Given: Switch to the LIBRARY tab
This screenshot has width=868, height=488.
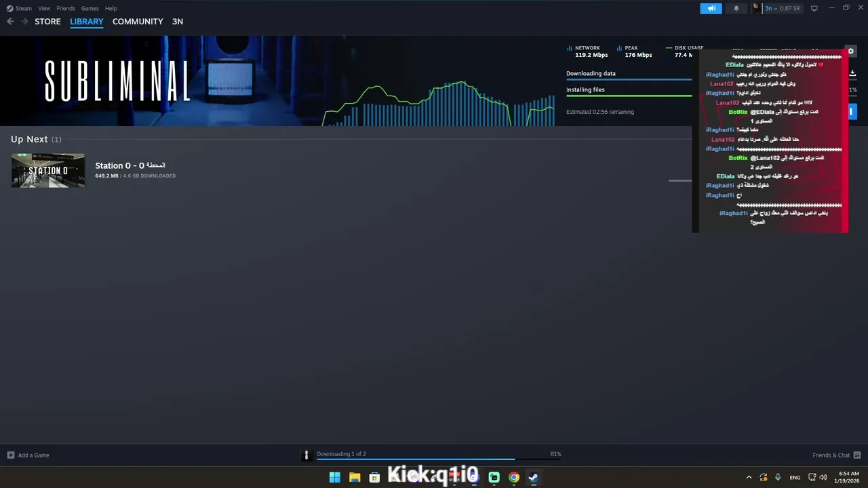Looking at the screenshot, I should tap(87, 22).
